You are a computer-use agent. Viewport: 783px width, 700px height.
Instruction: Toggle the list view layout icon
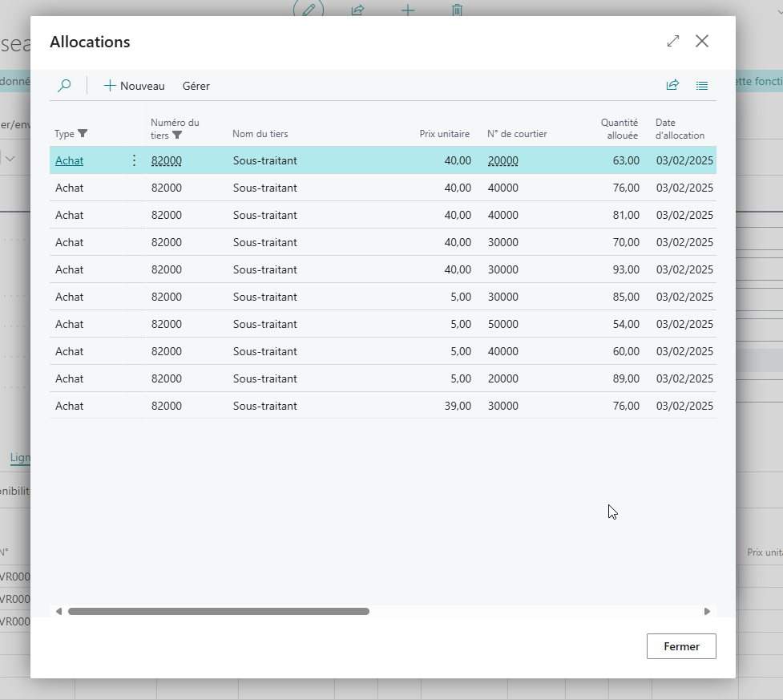701,86
